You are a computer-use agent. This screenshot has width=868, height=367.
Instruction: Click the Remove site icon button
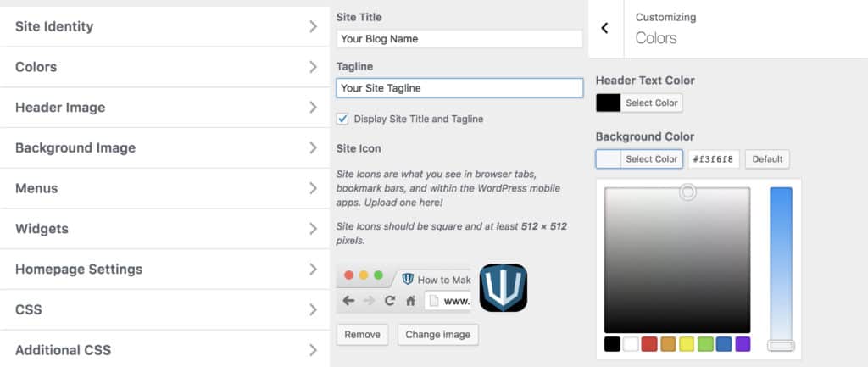(x=363, y=334)
